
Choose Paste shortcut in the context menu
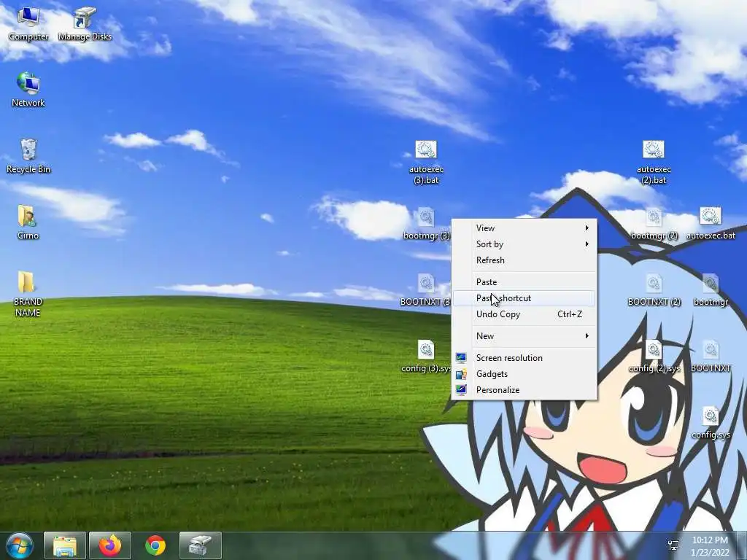(524, 298)
